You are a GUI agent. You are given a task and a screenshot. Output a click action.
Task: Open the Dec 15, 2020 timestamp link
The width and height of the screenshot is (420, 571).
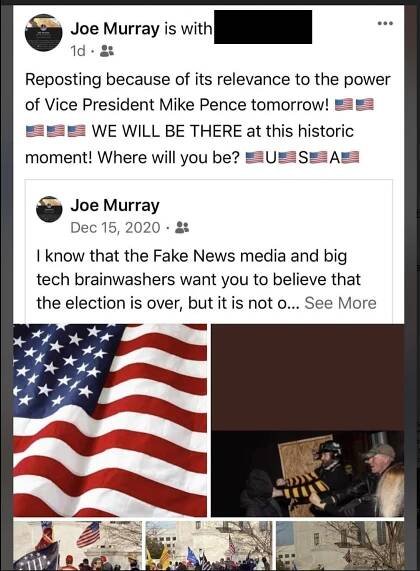[x=115, y=228]
